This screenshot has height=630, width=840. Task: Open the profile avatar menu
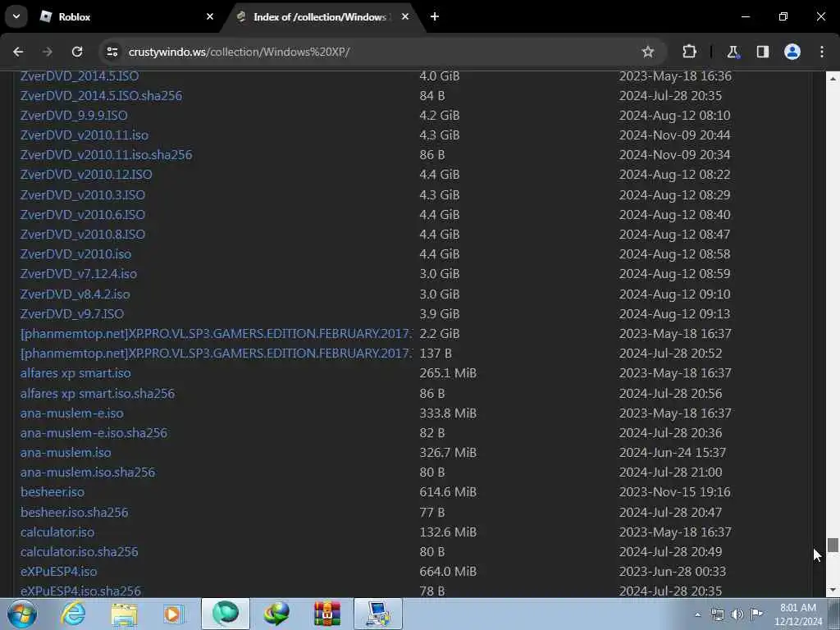click(792, 52)
